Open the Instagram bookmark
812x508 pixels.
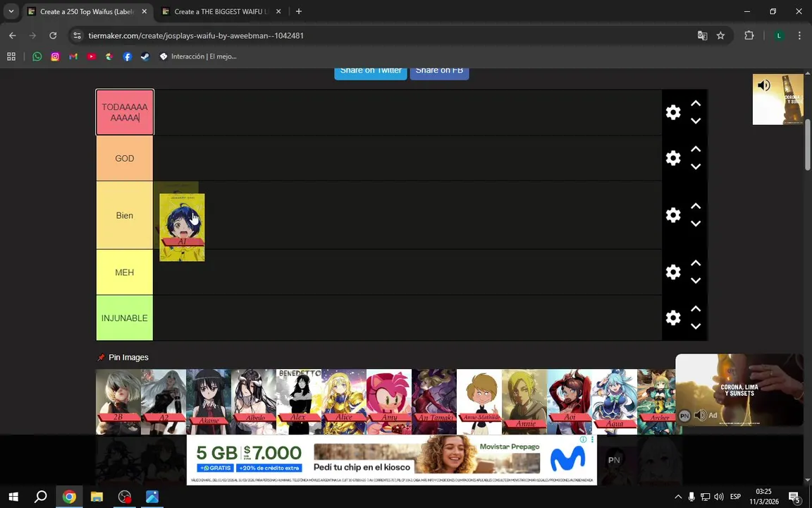[55, 56]
